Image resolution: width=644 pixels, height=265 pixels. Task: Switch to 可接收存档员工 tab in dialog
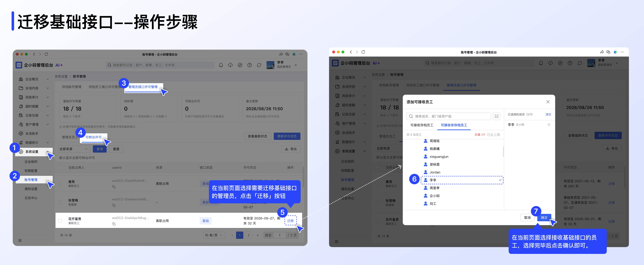[x=422, y=125]
